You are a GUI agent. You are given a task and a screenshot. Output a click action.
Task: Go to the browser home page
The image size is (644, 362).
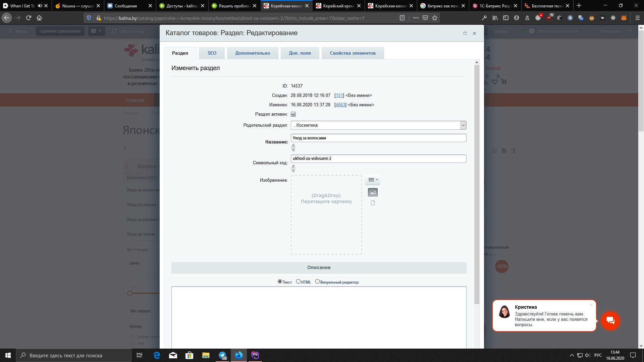(x=39, y=18)
